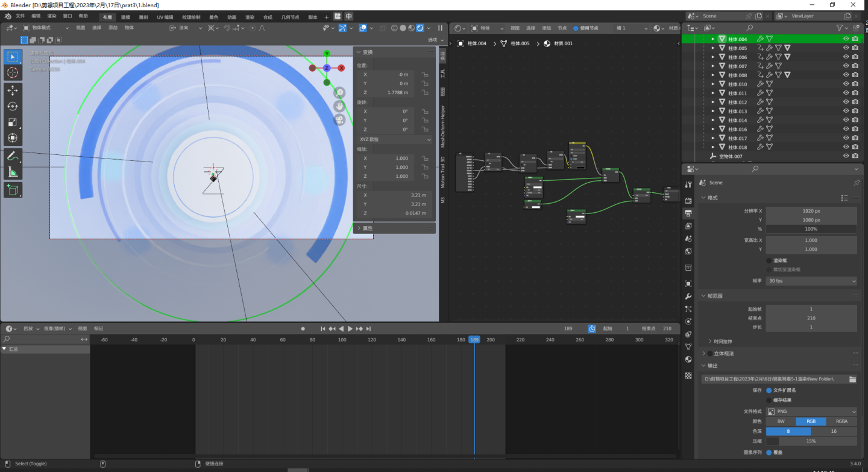Screen dimensions: 868x472
Task: Select the Scale tool
Action: pos(13,122)
